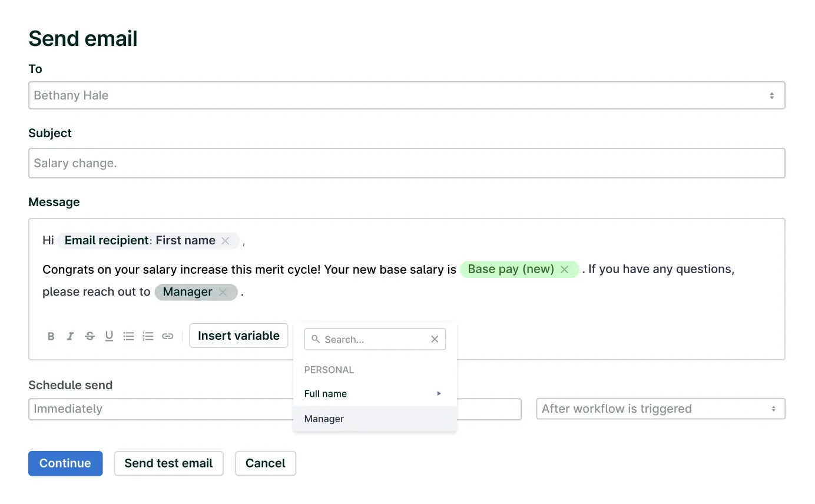Add a hyperlink to the message
This screenshot has width=815, height=504.
click(168, 336)
